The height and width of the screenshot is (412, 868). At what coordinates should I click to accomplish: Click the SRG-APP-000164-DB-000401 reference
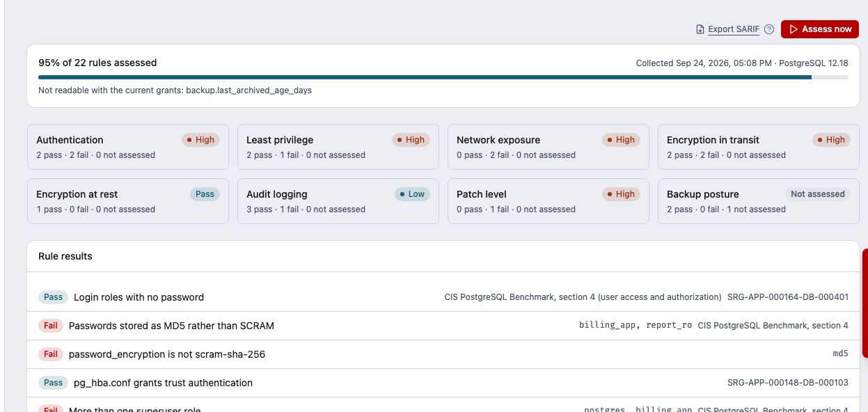[788, 297]
